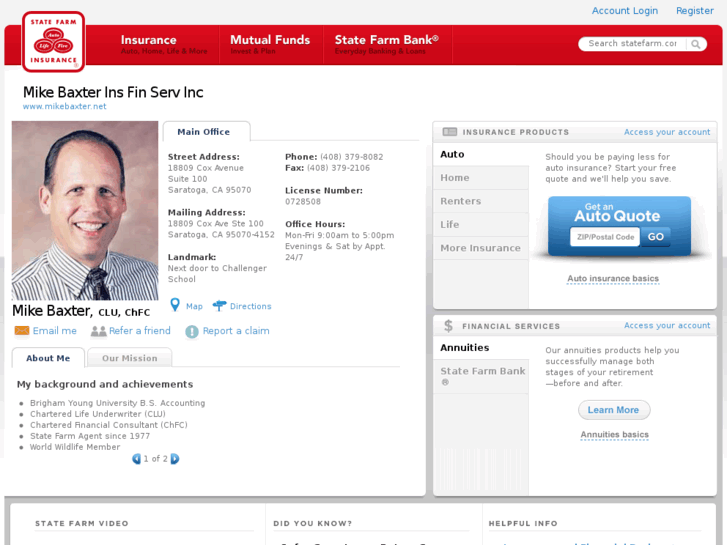Click the Insurance Products card icon
Screen dimensions: 727x545
[x=449, y=132]
